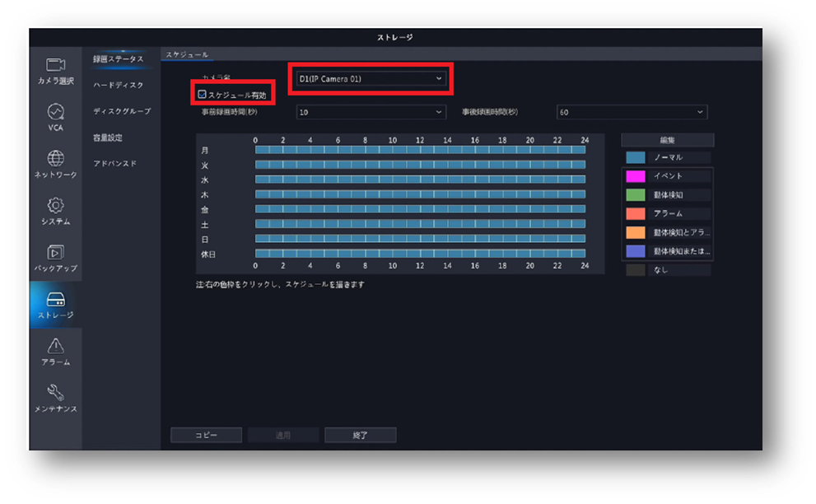
Task: Pick the 動体検知 green color swatch
Action: point(636,194)
